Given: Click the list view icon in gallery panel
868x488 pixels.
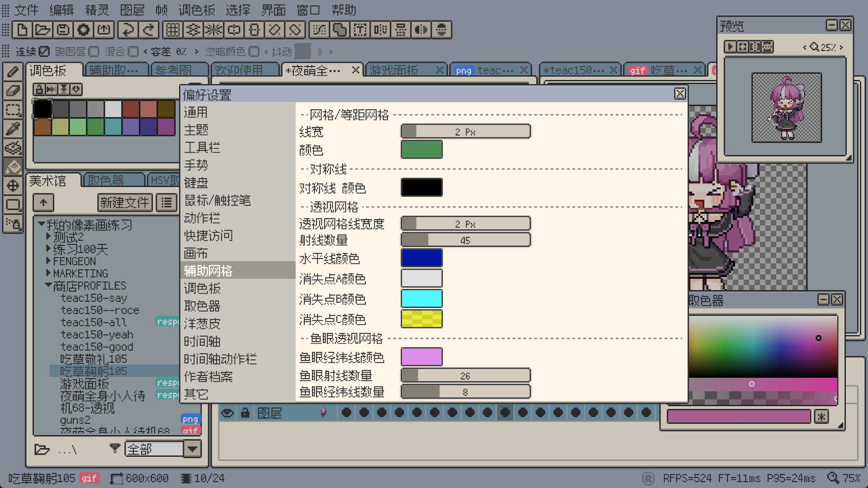Looking at the screenshot, I should [x=166, y=202].
